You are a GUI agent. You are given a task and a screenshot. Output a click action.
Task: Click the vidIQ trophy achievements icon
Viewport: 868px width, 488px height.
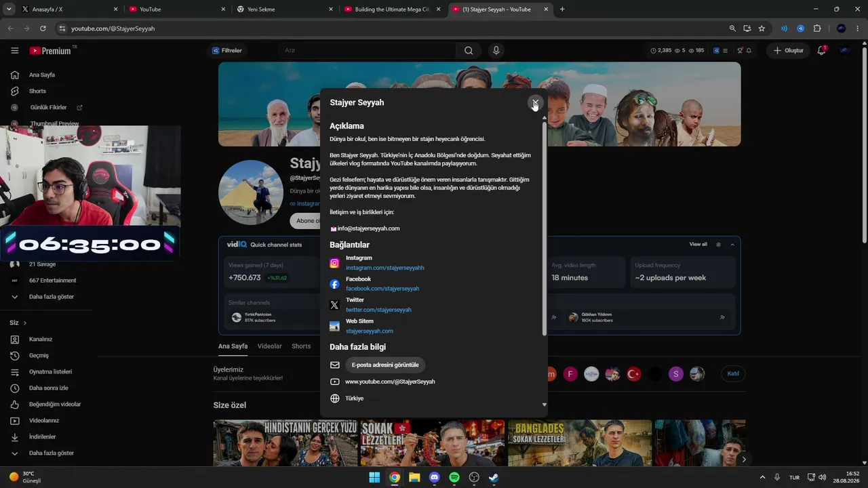(x=741, y=51)
